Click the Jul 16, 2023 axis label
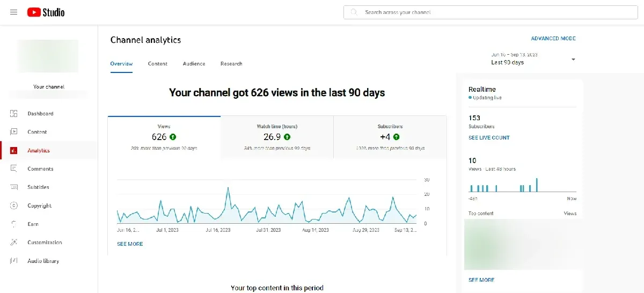644x293 pixels. [x=218, y=230]
